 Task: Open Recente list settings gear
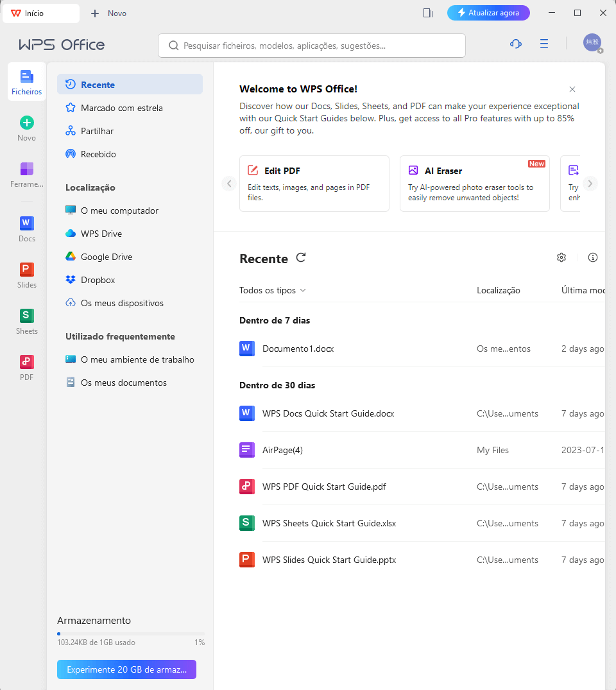(x=561, y=257)
